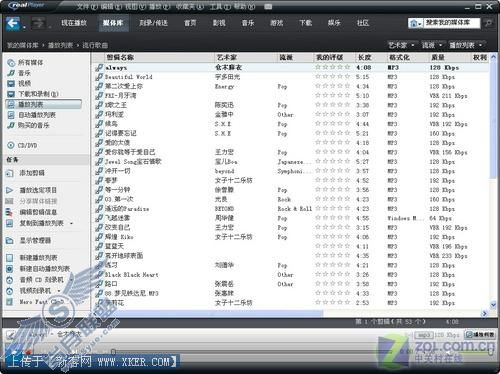Click the small toolbar icon after 帮助 menu
Viewport: 500px width, 374px height.
tap(268, 6)
